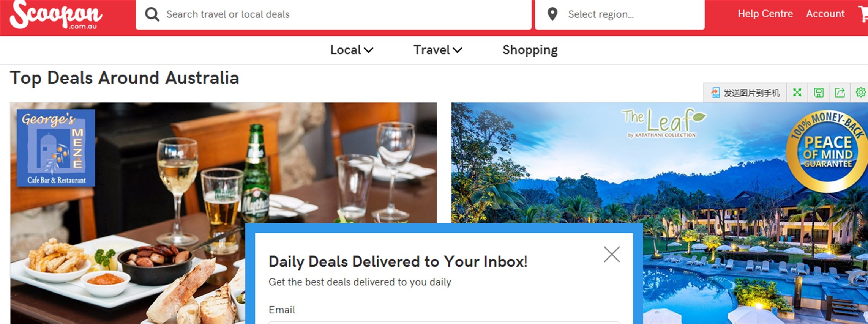This screenshot has height=324, width=868.
Task: Open the Select region dropdown
Action: (620, 14)
